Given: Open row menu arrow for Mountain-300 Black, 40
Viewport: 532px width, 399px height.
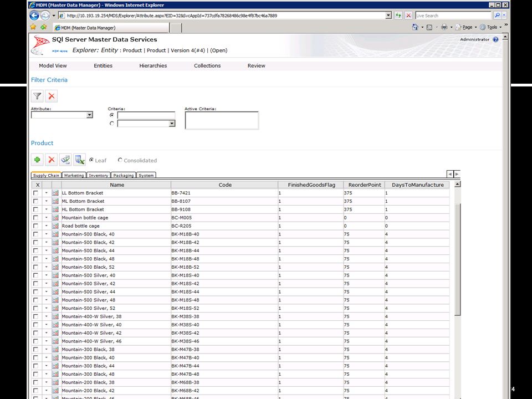Looking at the screenshot, I should tap(47, 357).
